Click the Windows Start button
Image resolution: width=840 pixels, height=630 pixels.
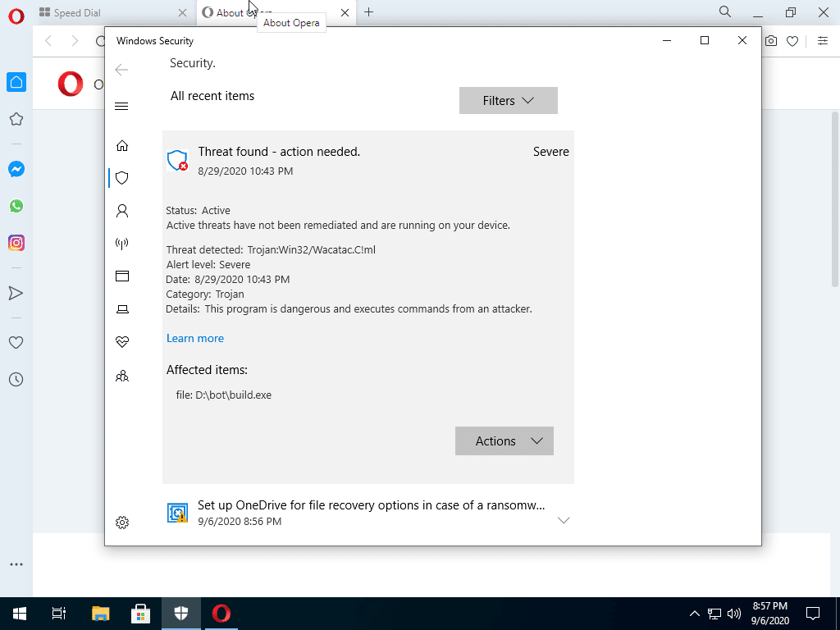point(19,614)
